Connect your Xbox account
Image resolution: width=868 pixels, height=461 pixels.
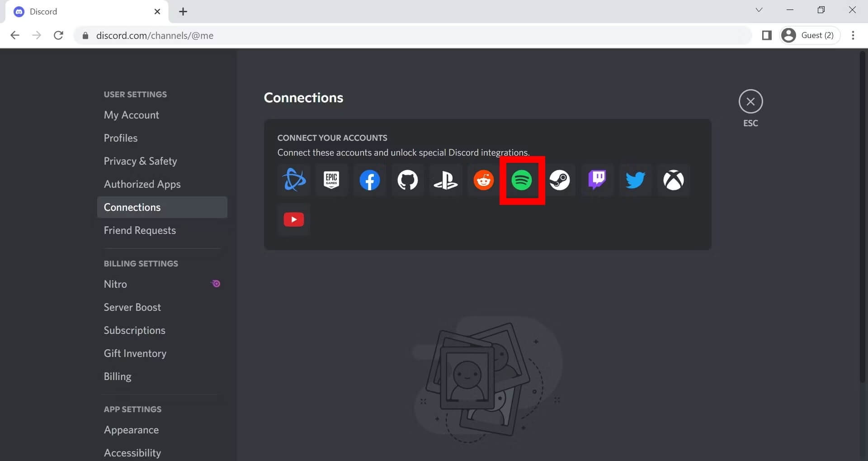(673, 180)
